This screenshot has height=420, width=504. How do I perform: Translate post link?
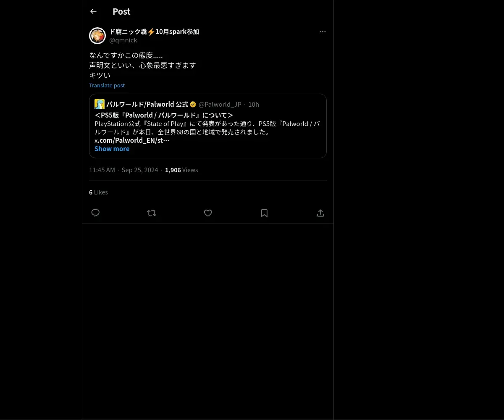(x=107, y=85)
